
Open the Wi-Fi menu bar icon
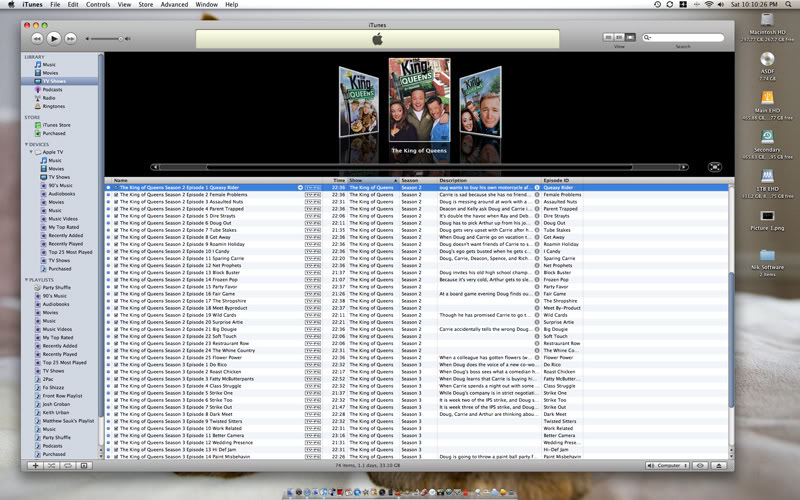point(709,4)
